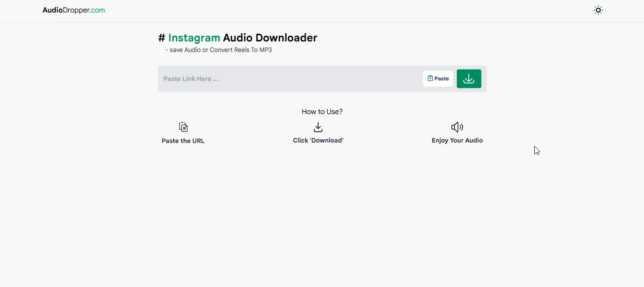Click the 'How to Use?' heading

tap(322, 112)
